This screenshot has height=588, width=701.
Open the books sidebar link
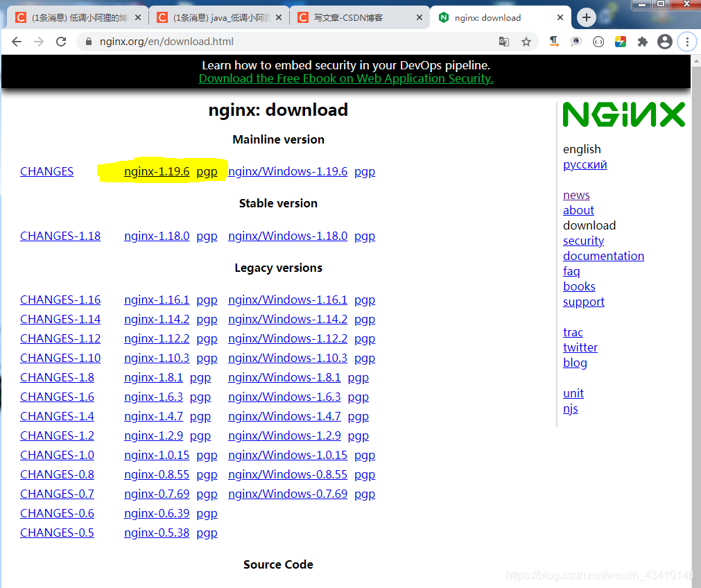click(x=580, y=286)
